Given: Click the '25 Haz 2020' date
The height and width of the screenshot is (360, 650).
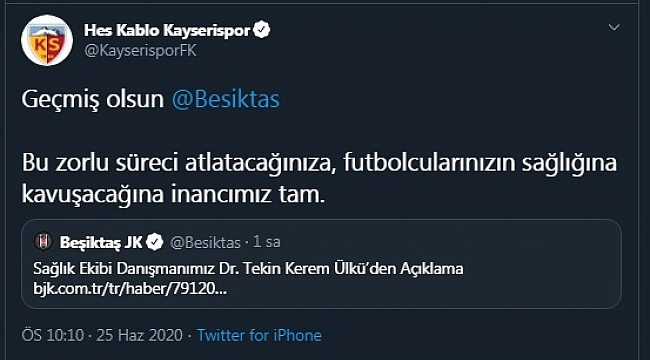Looking at the screenshot, I should (x=140, y=335).
